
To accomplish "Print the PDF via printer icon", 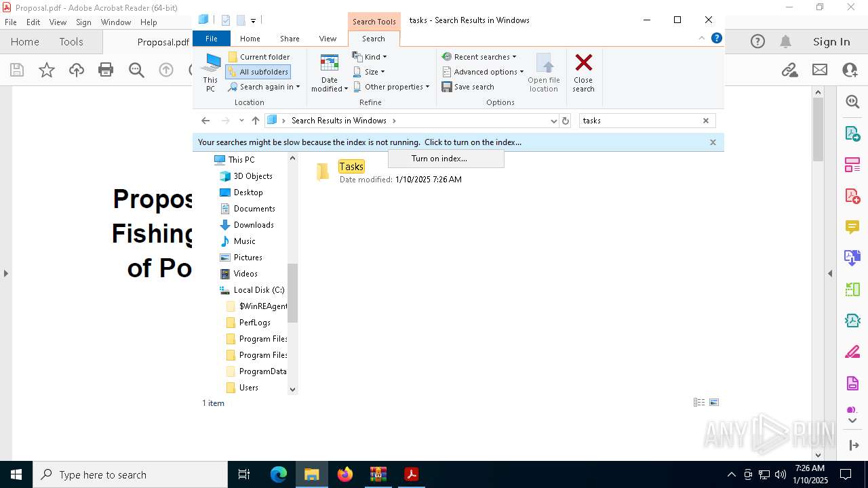I will pyautogui.click(x=106, y=70).
